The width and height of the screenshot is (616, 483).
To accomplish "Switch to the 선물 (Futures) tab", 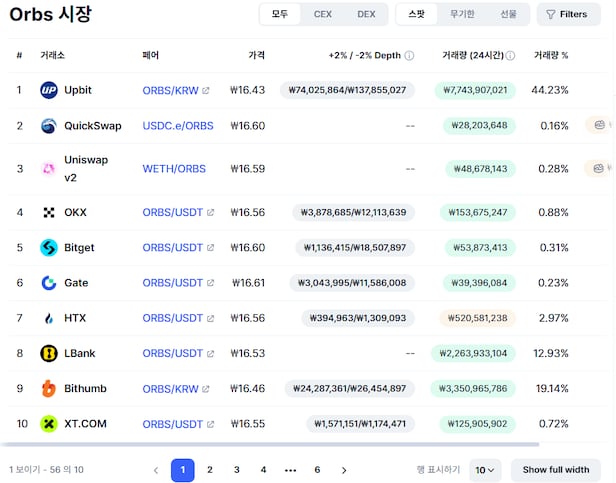I will [508, 14].
